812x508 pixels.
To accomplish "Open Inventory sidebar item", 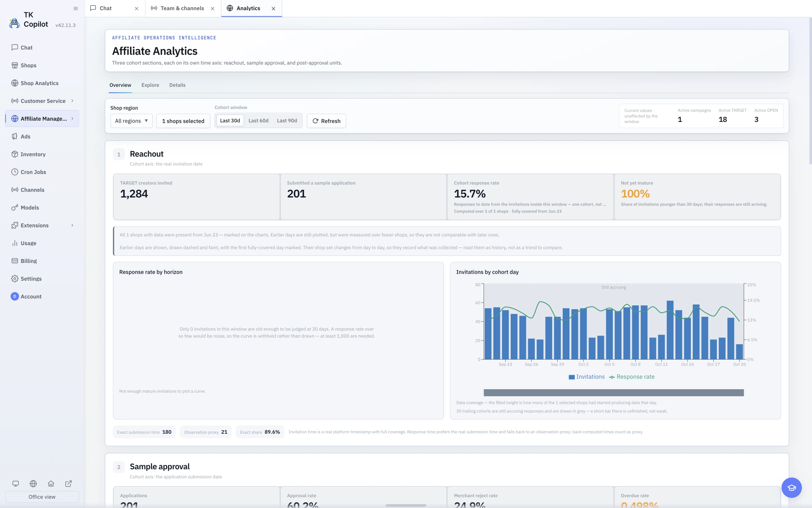I will pos(42,154).
